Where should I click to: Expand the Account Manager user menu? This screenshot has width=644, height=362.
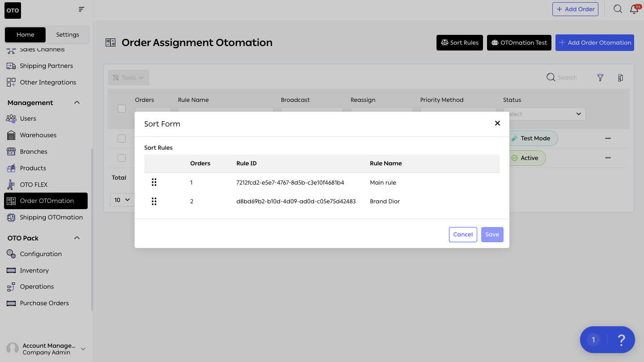pyautogui.click(x=83, y=349)
